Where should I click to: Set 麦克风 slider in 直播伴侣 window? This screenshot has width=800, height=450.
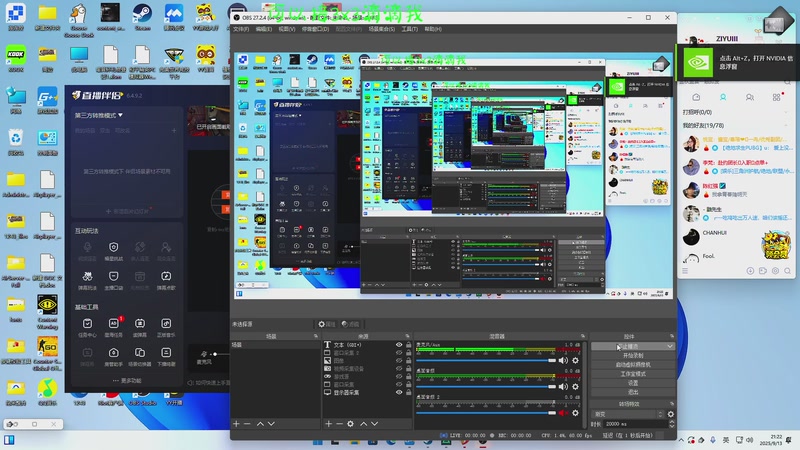coord(220,354)
